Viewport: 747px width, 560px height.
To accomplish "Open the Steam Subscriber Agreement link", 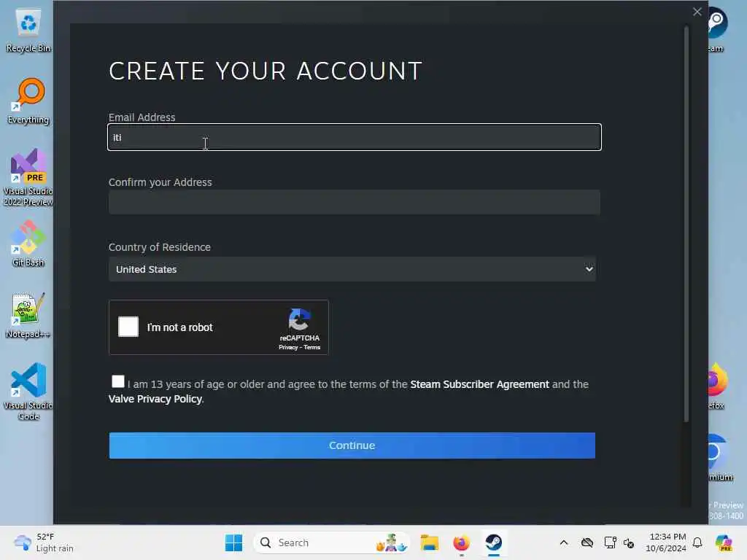I will [479, 384].
